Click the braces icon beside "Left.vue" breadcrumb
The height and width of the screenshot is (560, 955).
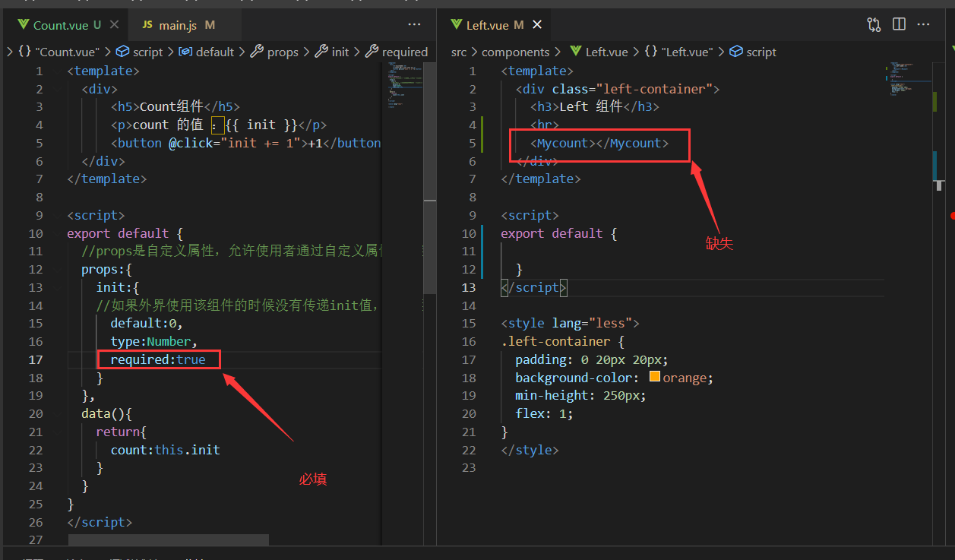point(651,52)
